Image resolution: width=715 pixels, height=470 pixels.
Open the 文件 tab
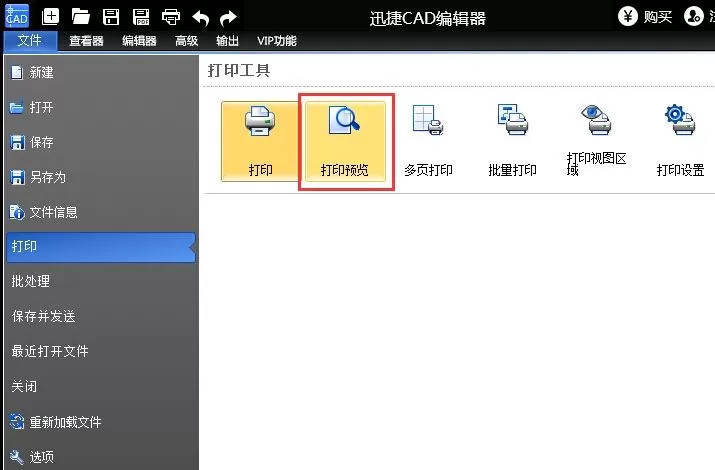coord(30,41)
